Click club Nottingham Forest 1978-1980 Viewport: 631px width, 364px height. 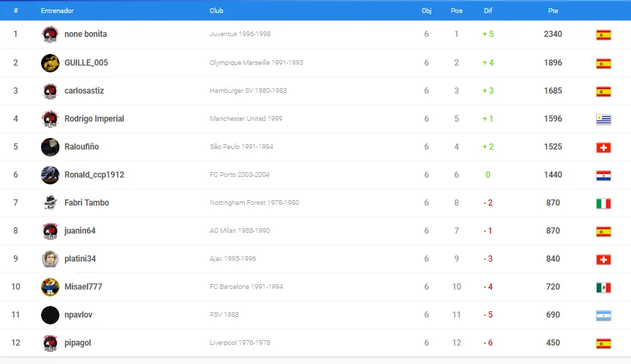pyautogui.click(x=254, y=203)
